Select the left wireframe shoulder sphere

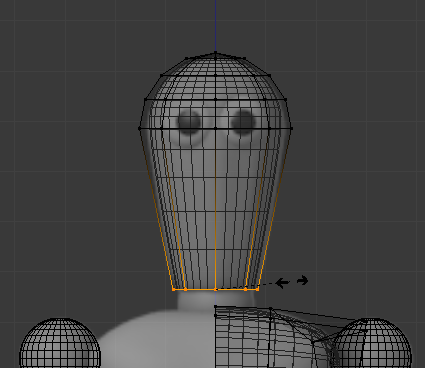(x=60, y=343)
